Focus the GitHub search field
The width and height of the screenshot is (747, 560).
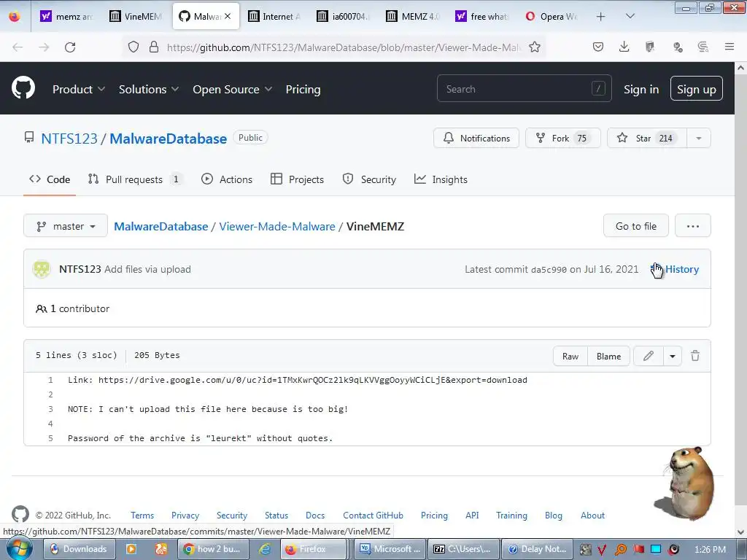[524, 88]
